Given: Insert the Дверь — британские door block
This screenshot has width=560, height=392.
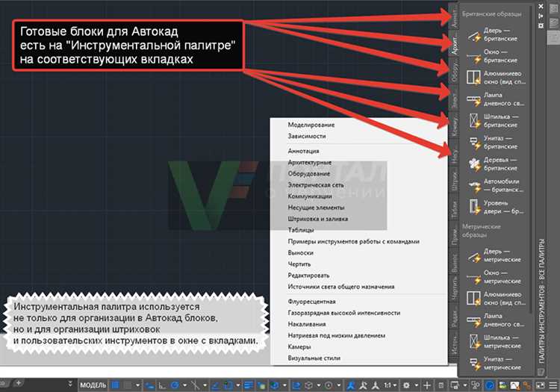Looking at the screenshot, I should click(495, 34).
